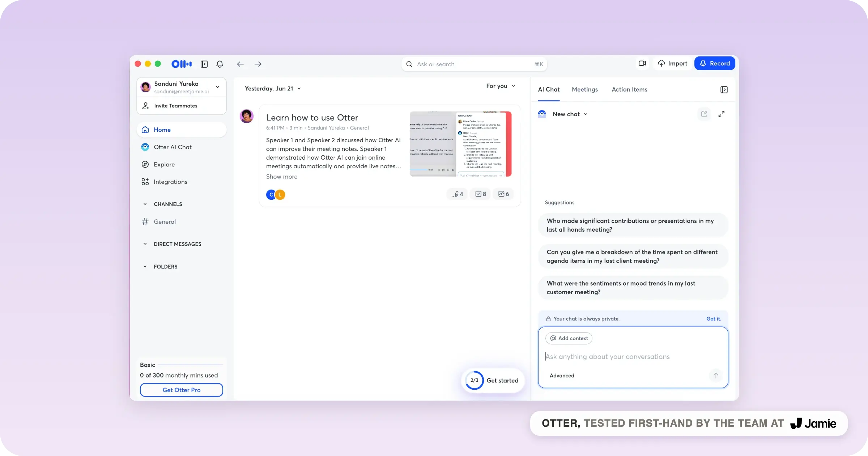
Task: Open the New chat dropdown
Action: (570, 114)
